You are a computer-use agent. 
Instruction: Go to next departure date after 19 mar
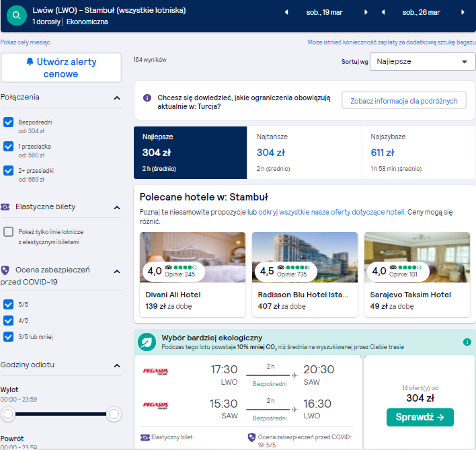click(x=366, y=13)
